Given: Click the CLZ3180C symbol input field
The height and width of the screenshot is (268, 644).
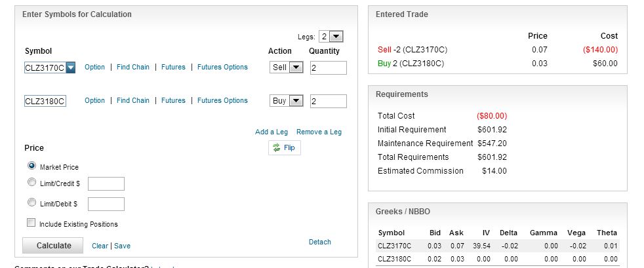Looking at the screenshot, I should [45, 101].
